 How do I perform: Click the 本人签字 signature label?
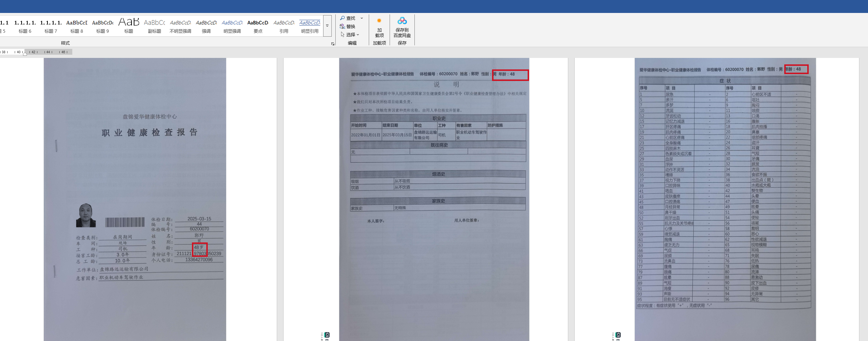pos(376,221)
